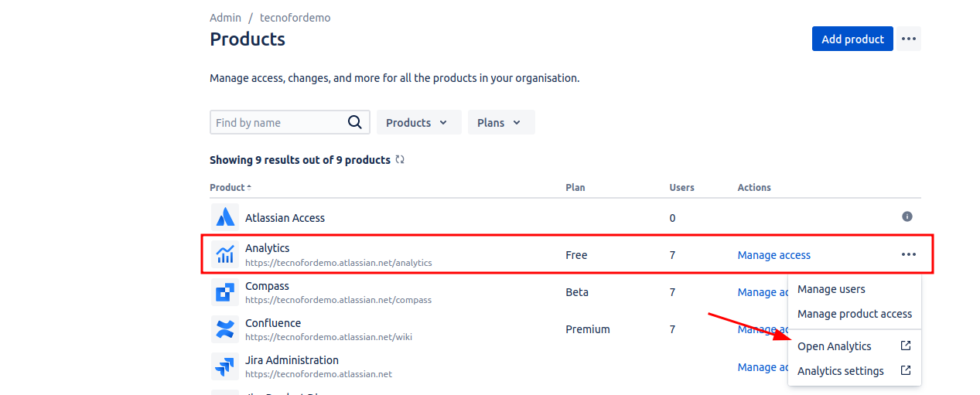
Task: Click the Atlassian Access product name
Action: [285, 218]
